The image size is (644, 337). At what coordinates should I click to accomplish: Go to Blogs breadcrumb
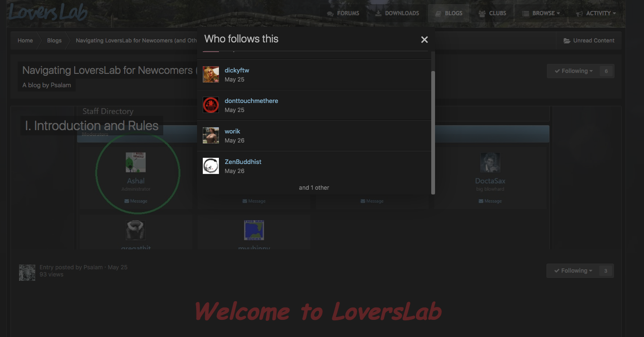coord(54,41)
